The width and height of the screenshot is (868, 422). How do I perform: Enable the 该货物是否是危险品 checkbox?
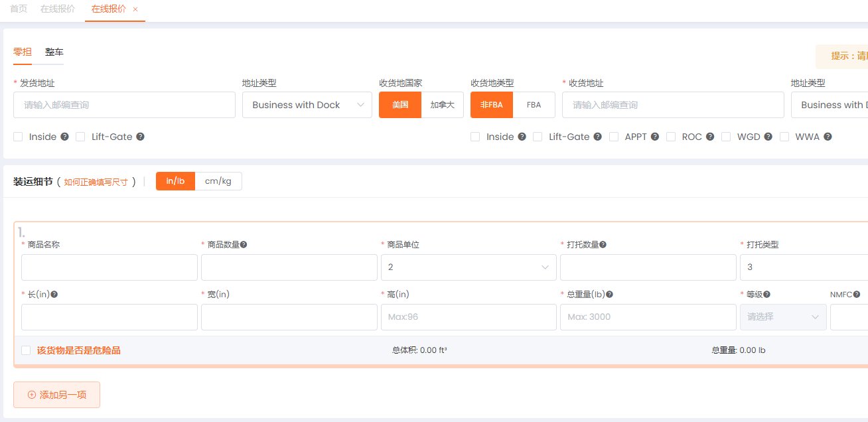coord(26,350)
